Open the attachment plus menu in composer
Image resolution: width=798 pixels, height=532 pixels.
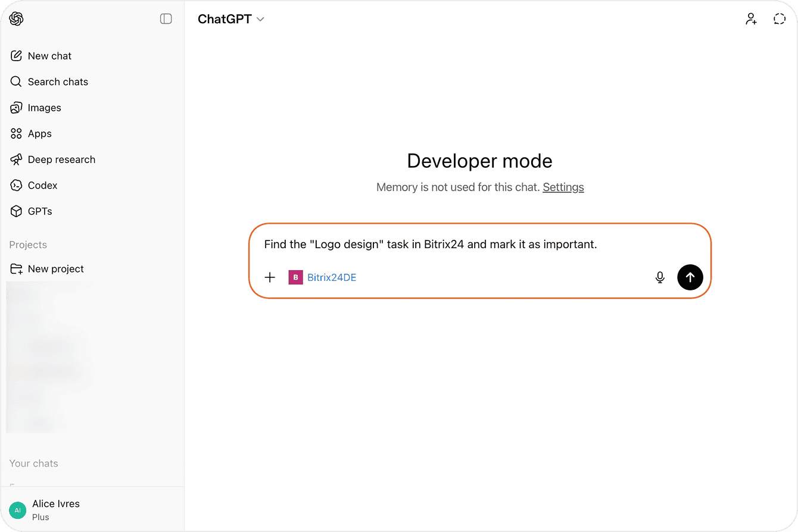270,277
